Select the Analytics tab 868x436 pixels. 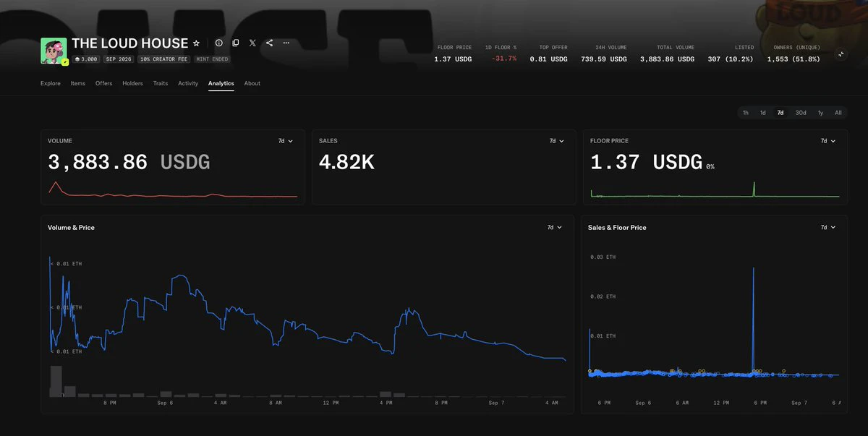click(x=221, y=83)
